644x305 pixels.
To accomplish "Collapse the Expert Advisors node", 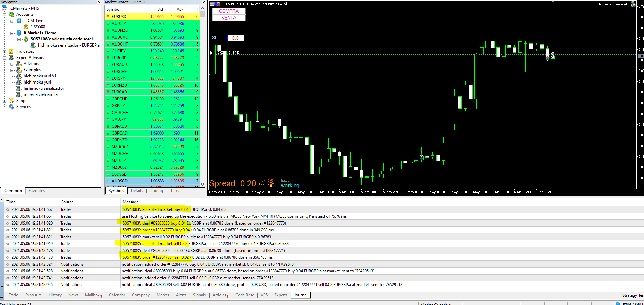I will tap(5, 58).
